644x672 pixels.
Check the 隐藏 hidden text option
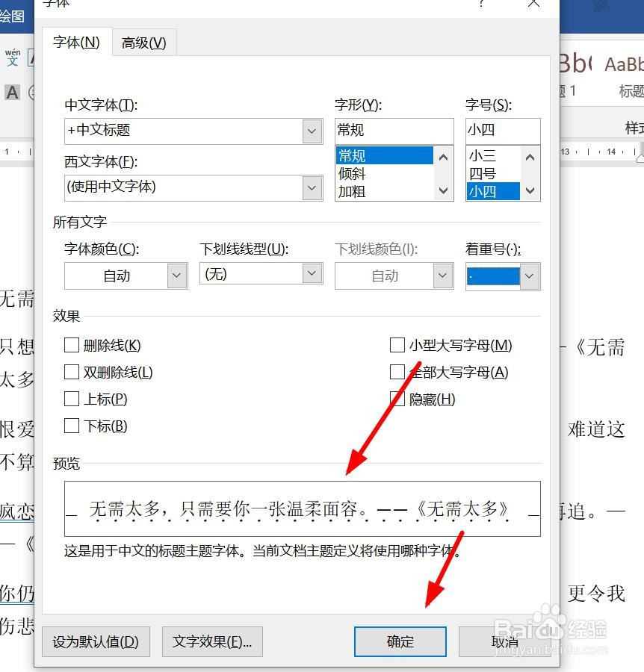[x=397, y=399]
